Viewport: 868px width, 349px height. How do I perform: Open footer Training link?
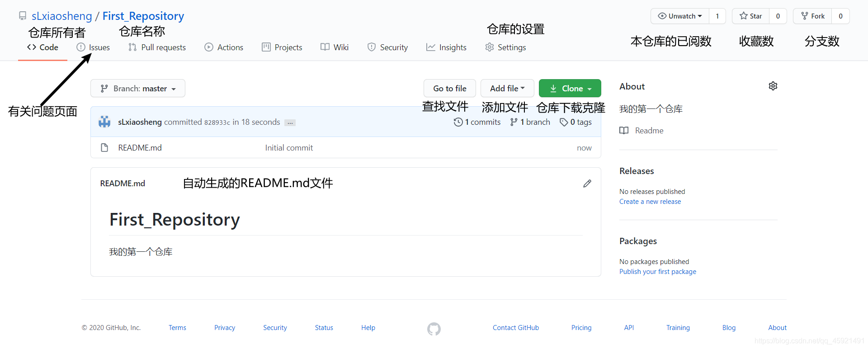[678, 328]
